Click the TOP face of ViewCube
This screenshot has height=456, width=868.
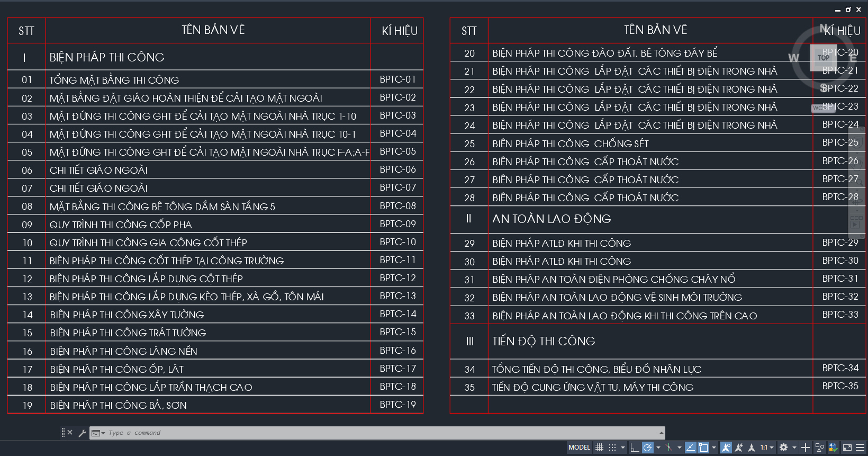click(x=823, y=58)
